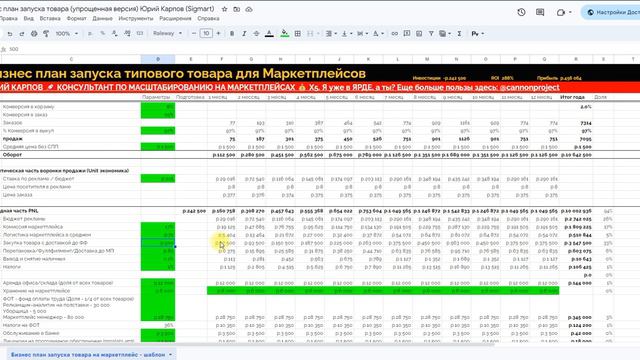Select the Конверсия в корзину label cell
This screenshot has width=640, height=360.
(x=70, y=107)
